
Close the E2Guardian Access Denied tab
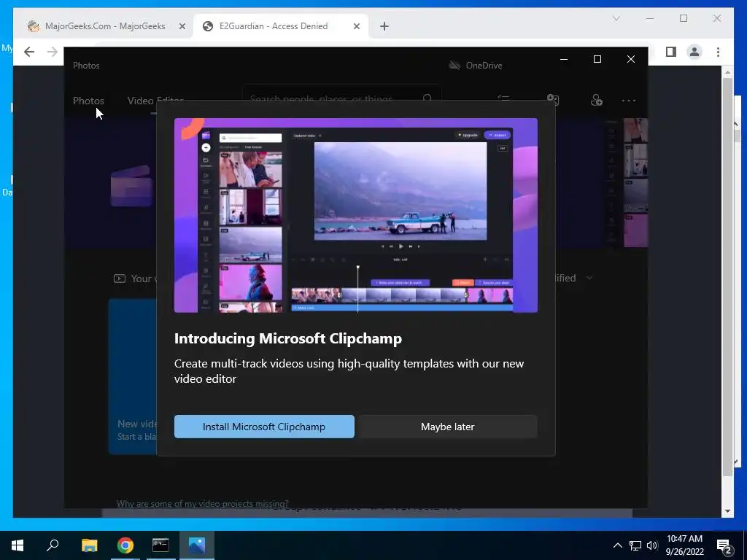pos(356,26)
